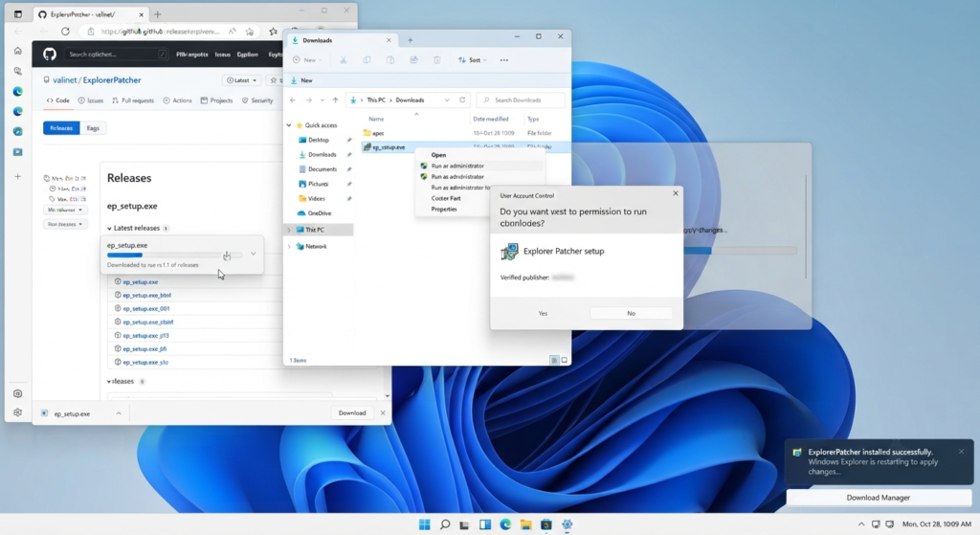Image resolution: width=980 pixels, height=535 pixels.
Task: Open the browser favorites star icon
Action: click(x=273, y=32)
